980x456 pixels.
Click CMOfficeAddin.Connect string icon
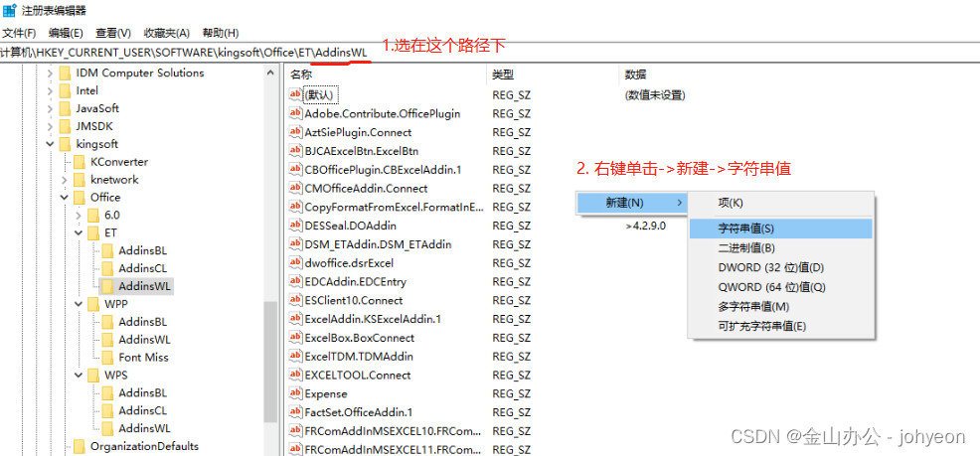[295, 188]
